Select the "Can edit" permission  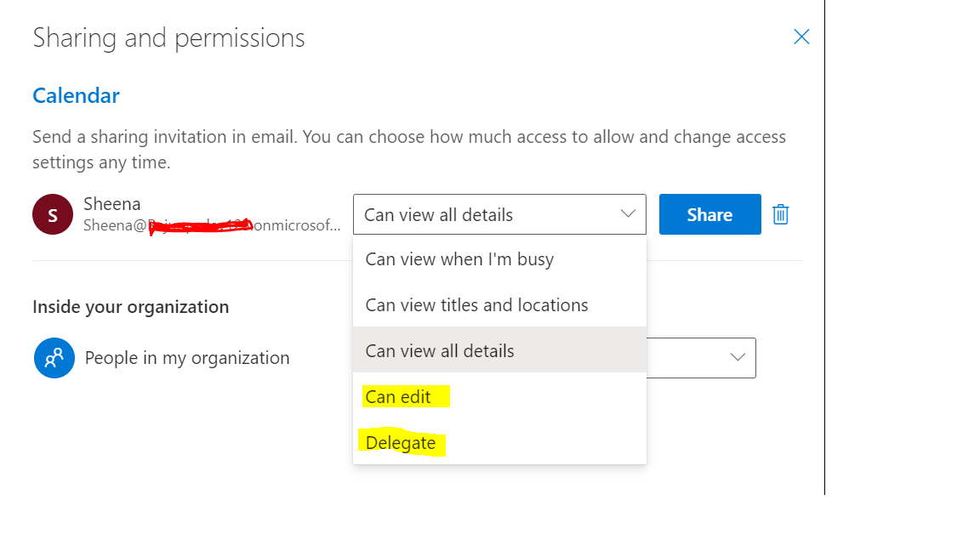(398, 397)
